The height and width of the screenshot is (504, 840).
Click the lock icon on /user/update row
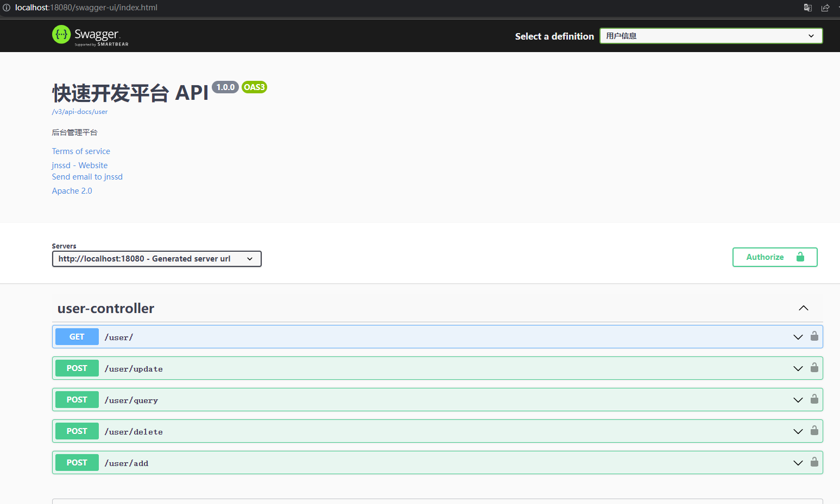pyautogui.click(x=814, y=368)
